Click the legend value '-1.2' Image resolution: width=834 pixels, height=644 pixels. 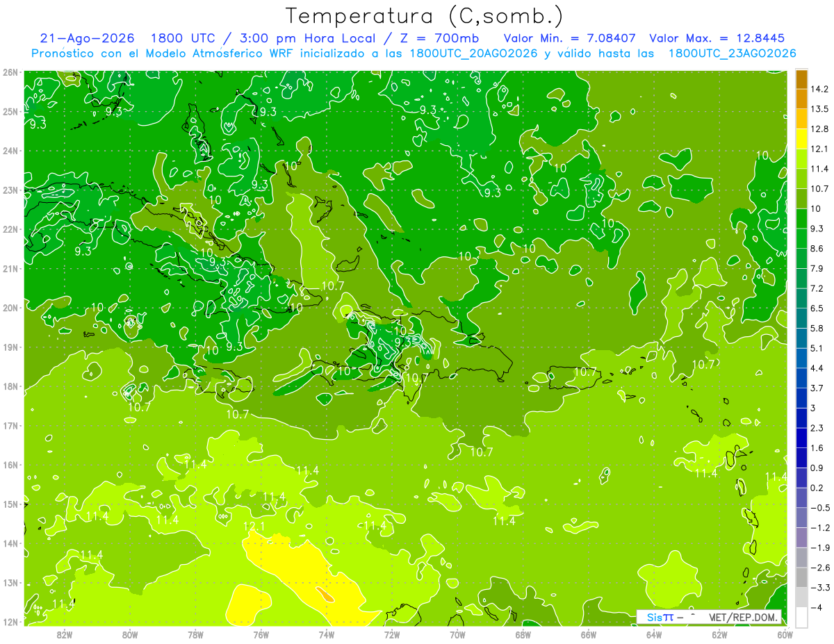point(820,528)
